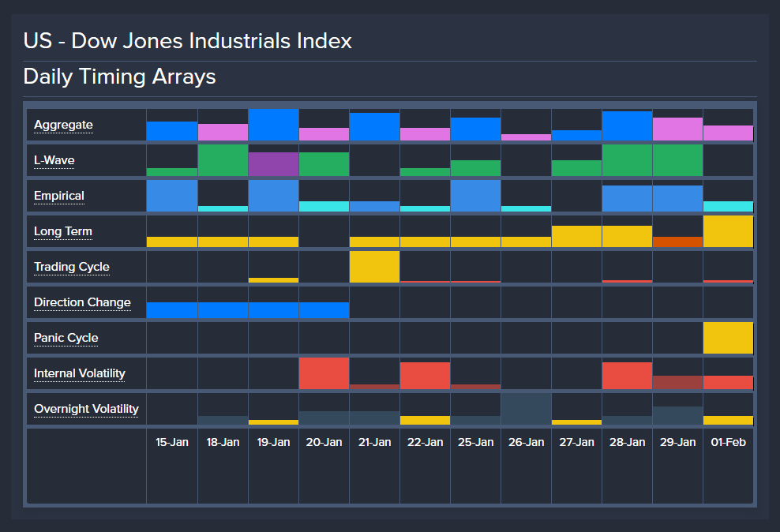Select the blue Aggregate bar on 19-Jan
Screen dimensions: 780x532
point(274,125)
